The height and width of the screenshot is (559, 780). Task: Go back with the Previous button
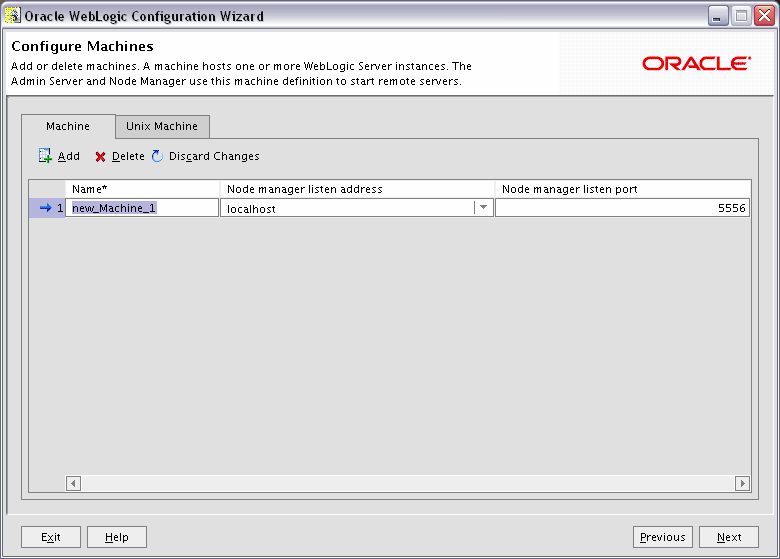[x=663, y=537]
